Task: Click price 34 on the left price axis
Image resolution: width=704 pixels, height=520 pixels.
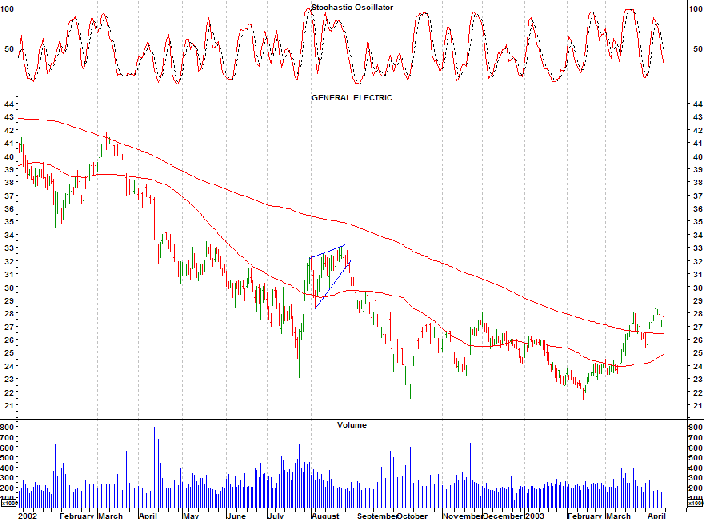Action: coord(9,235)
